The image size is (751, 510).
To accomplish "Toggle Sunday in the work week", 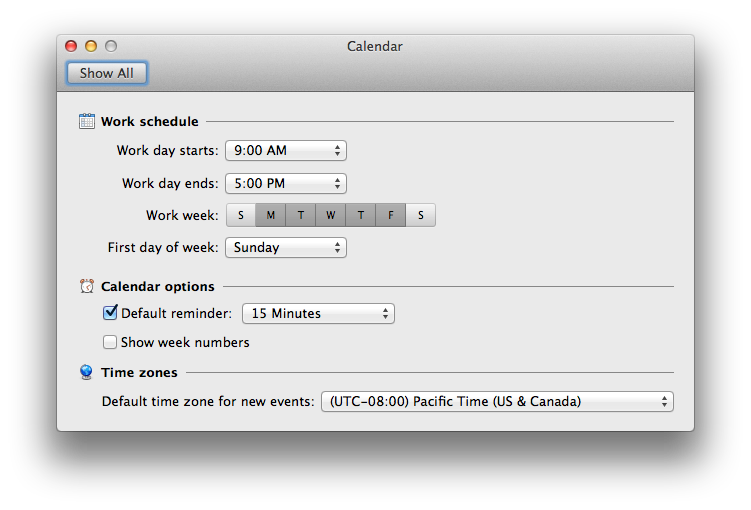I will point(241,215).
